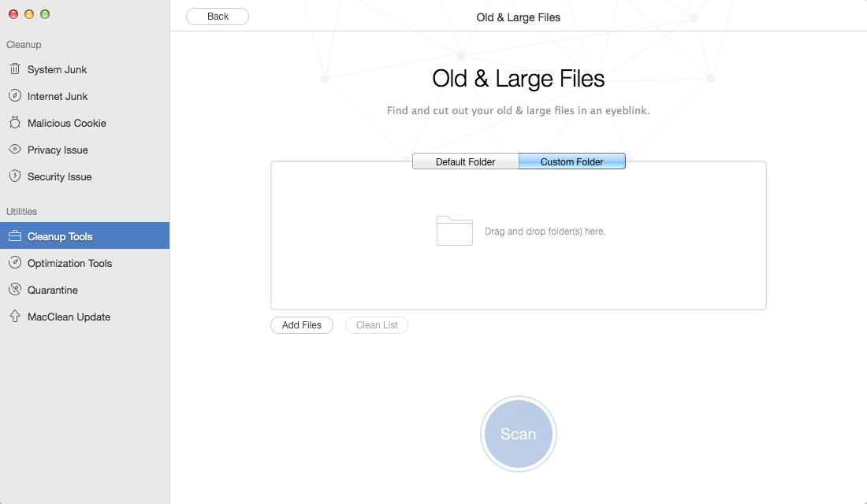Go to Privacy Issue section

pos(84,150)
